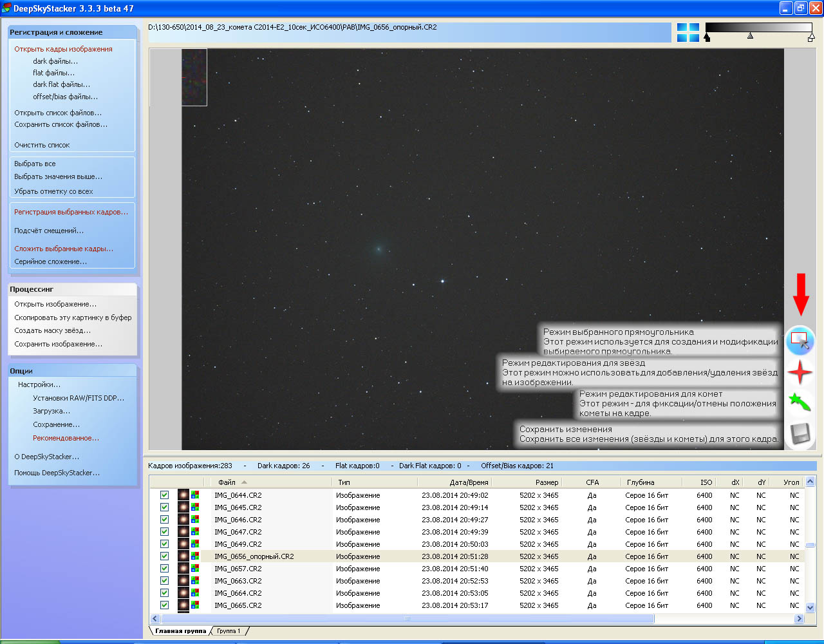Click the thumbnail icon for IMG_0665.CR2
824x644 pixels.
click(183, 605)
